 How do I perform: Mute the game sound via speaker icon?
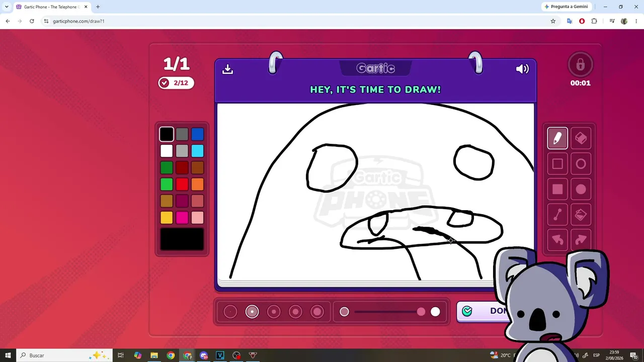[x=522, y=69]
